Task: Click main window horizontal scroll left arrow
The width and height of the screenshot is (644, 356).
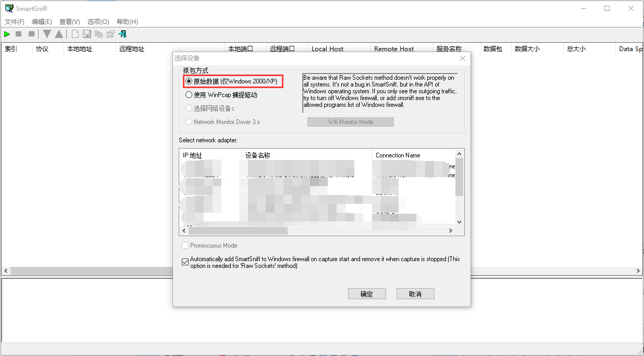Action: [x=6, y=271]
